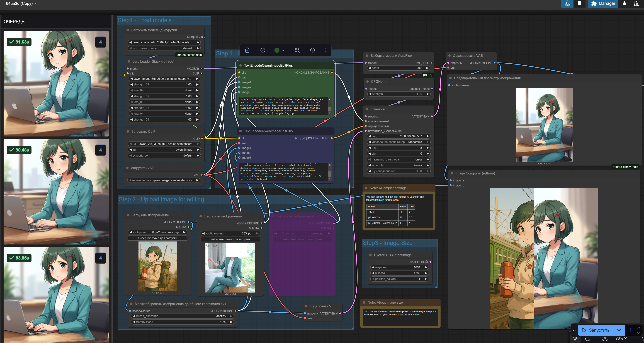Delete selected node with trash icon
The height and width of the screenshot is (343, 644).
pos(247,50)
